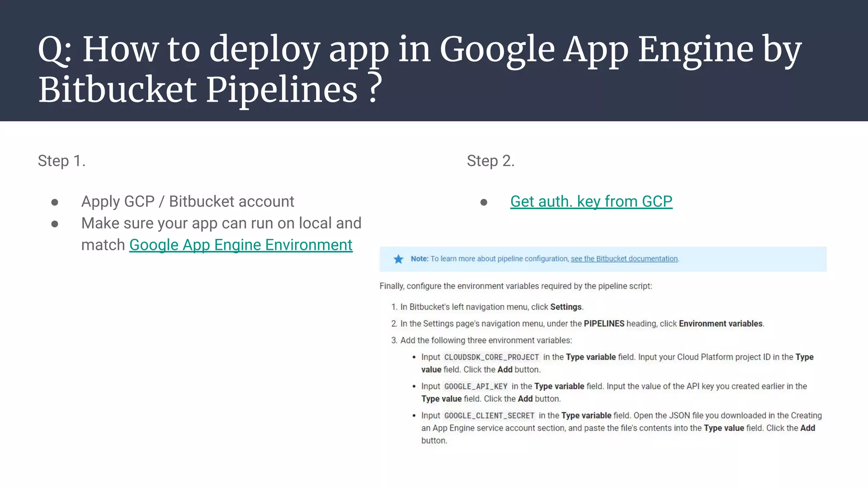Click the Note: label in the blue box
The height and width of the screenshot is (488, 868).
420,259
